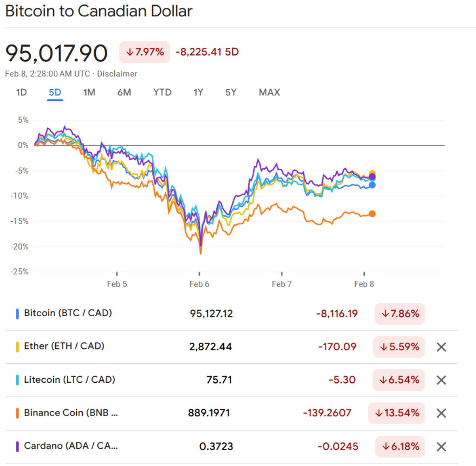Switch to the 5Y range
The image size is (476, 466).
click(x=231, y=92)
